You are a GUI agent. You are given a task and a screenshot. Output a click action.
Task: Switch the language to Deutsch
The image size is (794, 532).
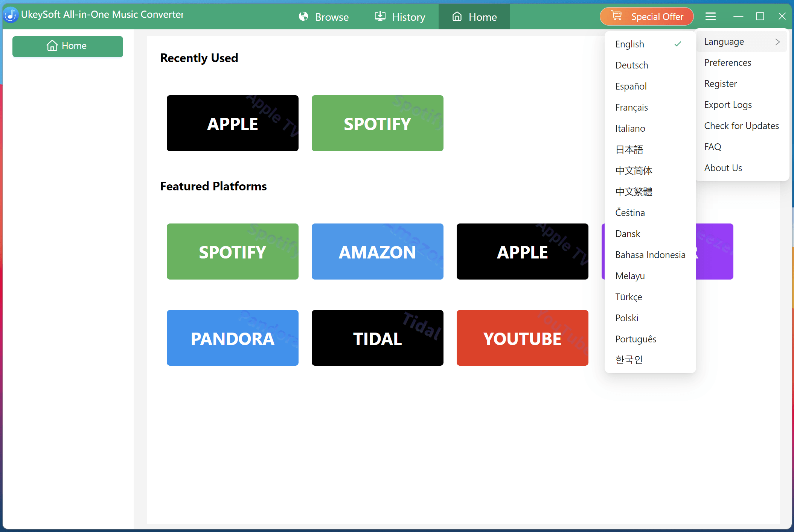tap(632, 65)
